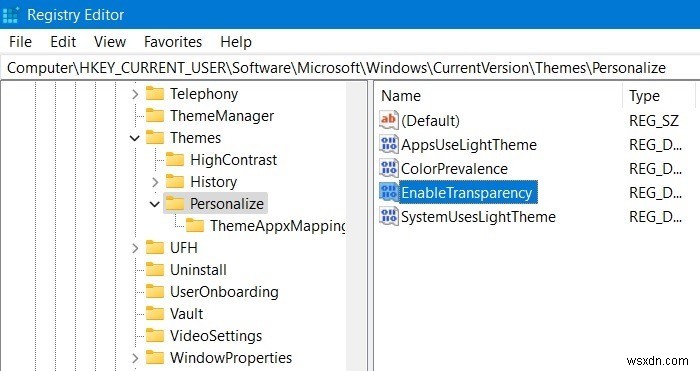Image resolution: width=700 pixels, height=371 pixels.
Task: Select the History folder icon
Action: tap(175, 182)
